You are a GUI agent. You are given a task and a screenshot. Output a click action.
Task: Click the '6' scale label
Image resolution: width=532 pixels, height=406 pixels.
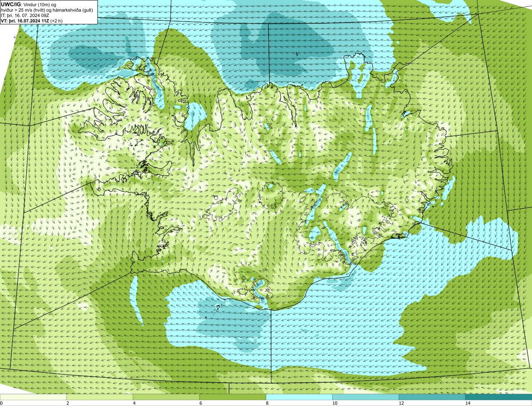(200, 403)
